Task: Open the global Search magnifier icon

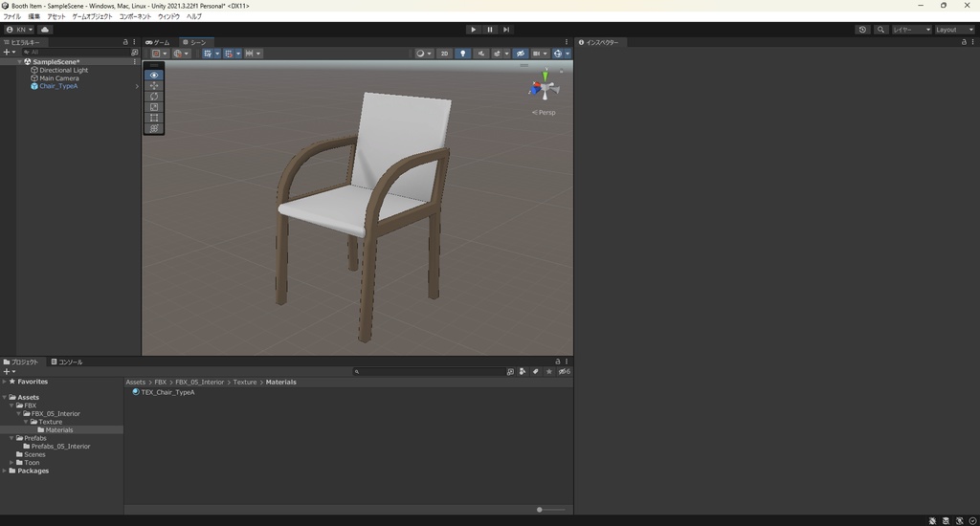Action: click(x=880, y=30)
